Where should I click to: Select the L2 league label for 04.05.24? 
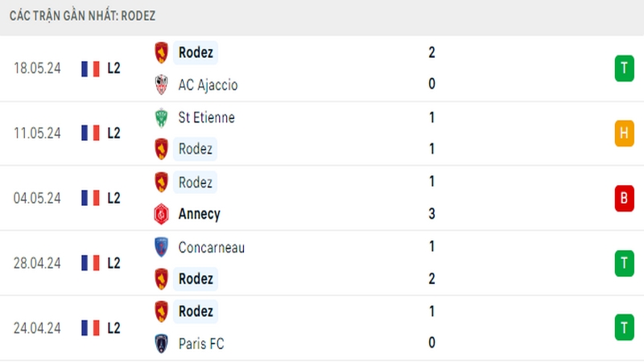point(114,198)
